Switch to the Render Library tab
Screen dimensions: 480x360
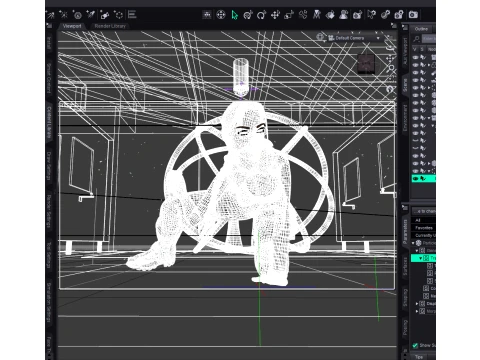tap(110, 26)
